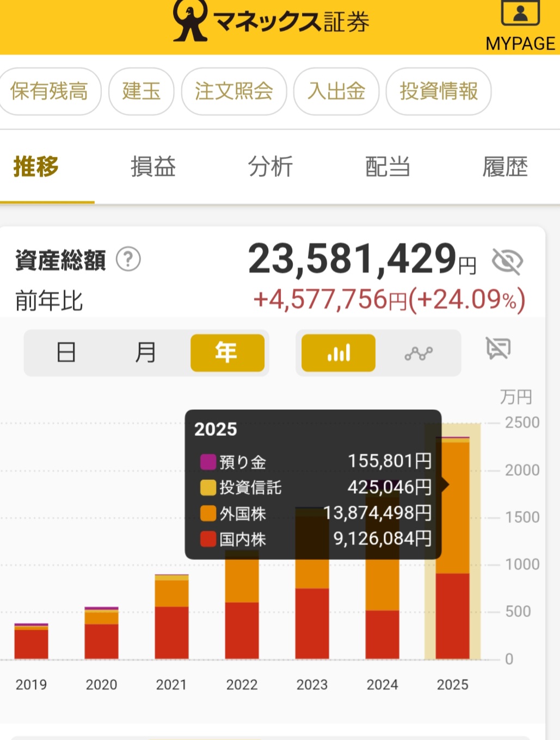
Task: Collapse the asset breakdown tooltip
Action: [313, 484]
